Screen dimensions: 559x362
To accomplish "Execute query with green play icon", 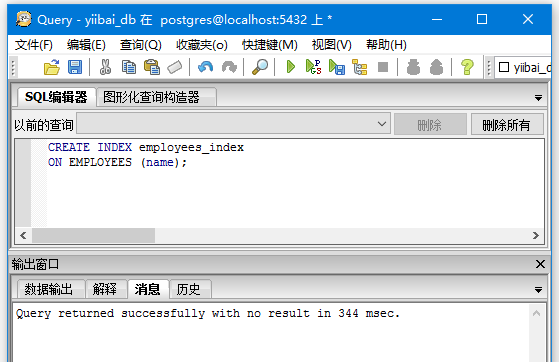I will pyautogui.click(x=291, y=67).
